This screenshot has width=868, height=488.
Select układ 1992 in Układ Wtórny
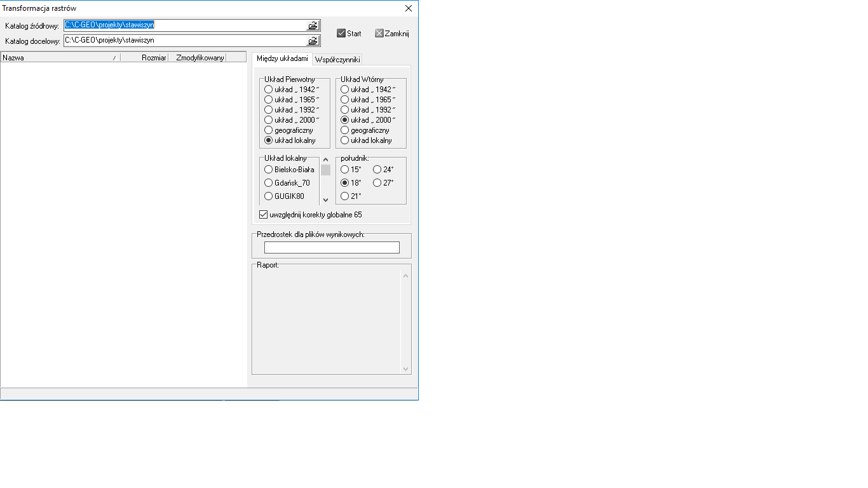click(368, 110)
